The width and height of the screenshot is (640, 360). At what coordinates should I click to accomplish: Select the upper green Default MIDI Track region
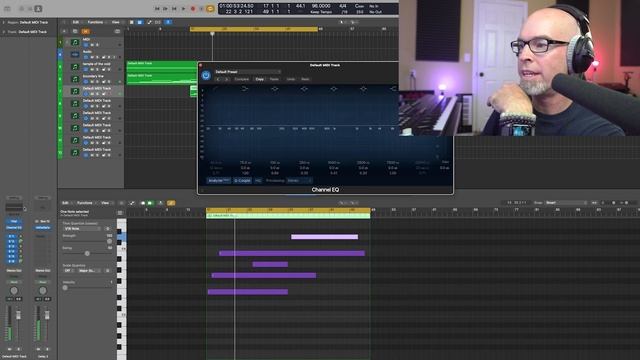pyautogui.click(x=162, y=66)
